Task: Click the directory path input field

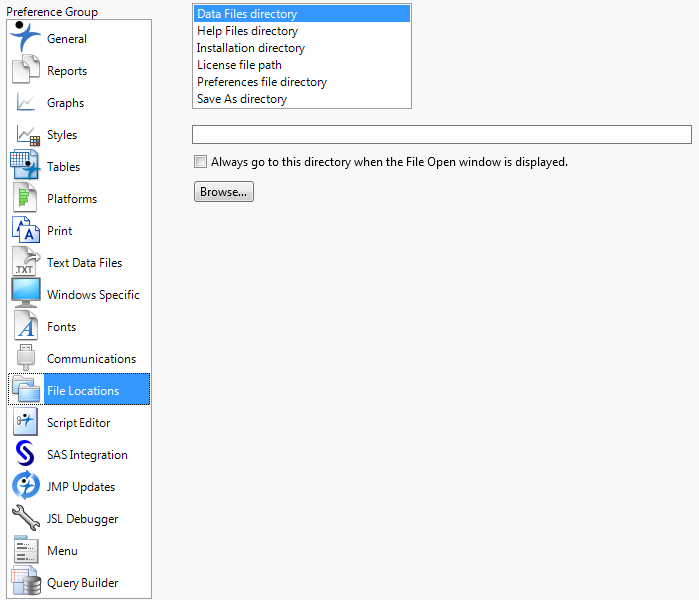Action: tap(442, 135)
